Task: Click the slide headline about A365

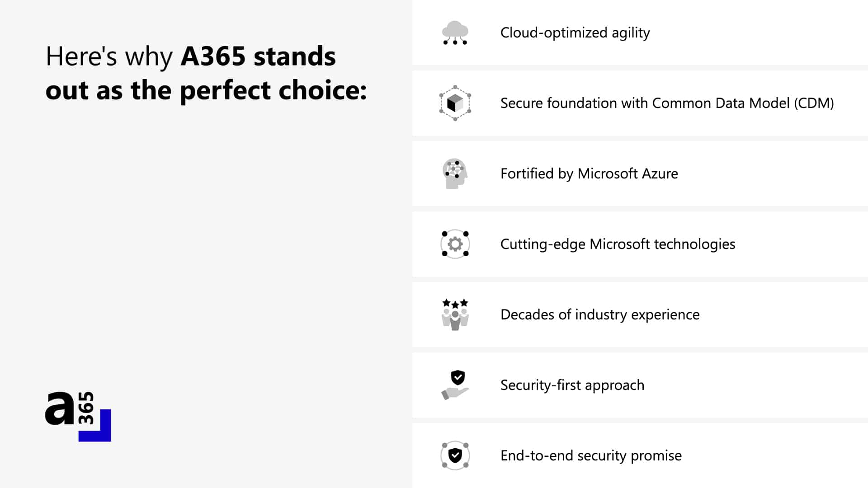Action: [x=206, y=73]
